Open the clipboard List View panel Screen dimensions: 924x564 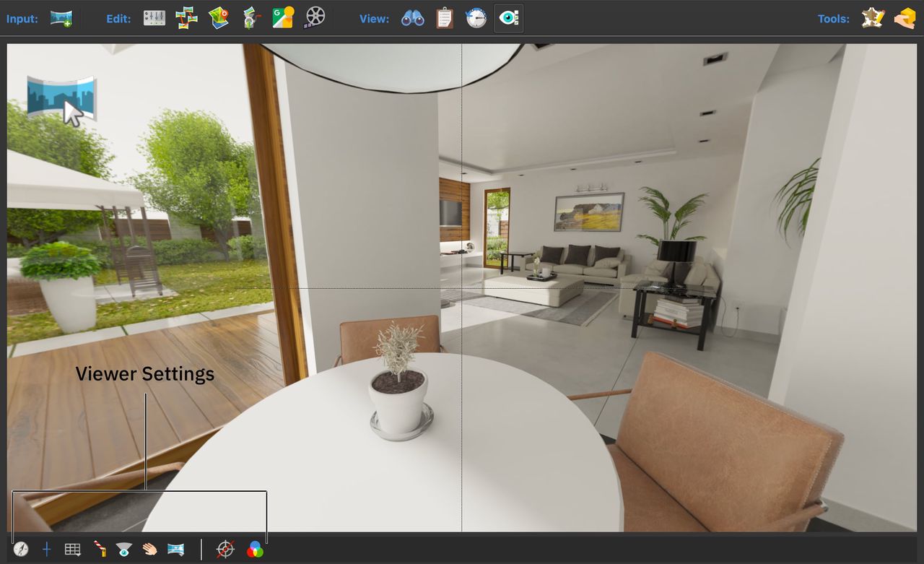click(445, 18)
